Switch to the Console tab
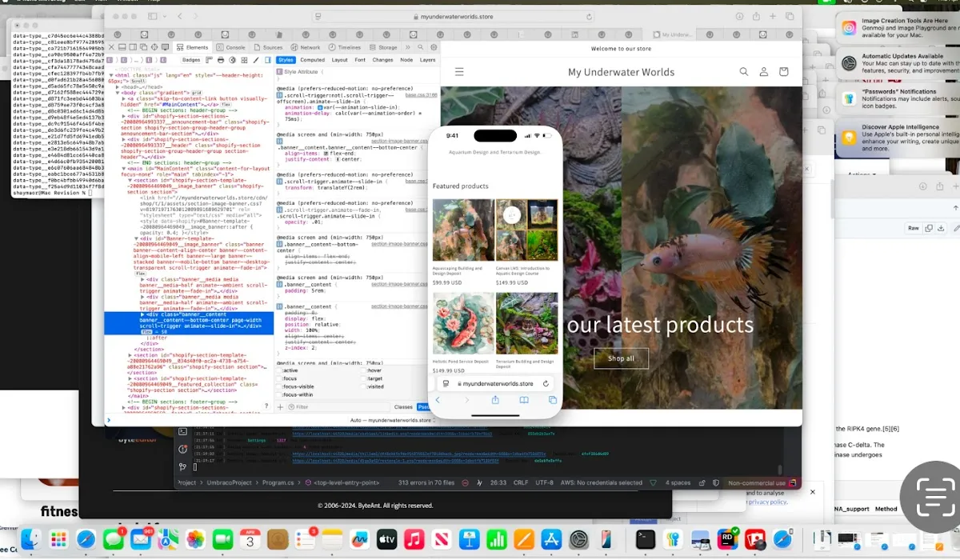The height and width of the screenshot is (560, 960). 231,47
